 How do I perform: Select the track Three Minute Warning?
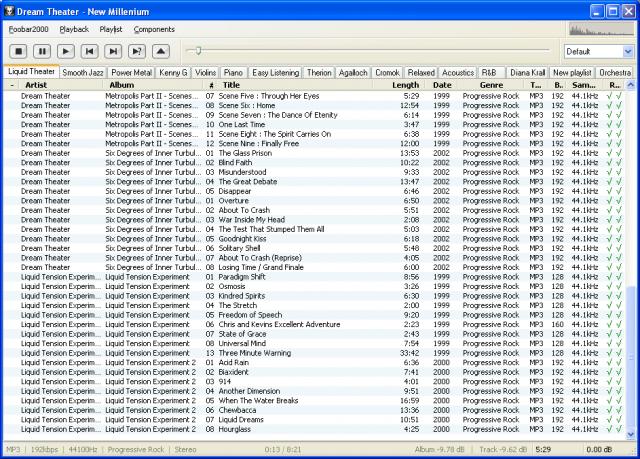254,353
